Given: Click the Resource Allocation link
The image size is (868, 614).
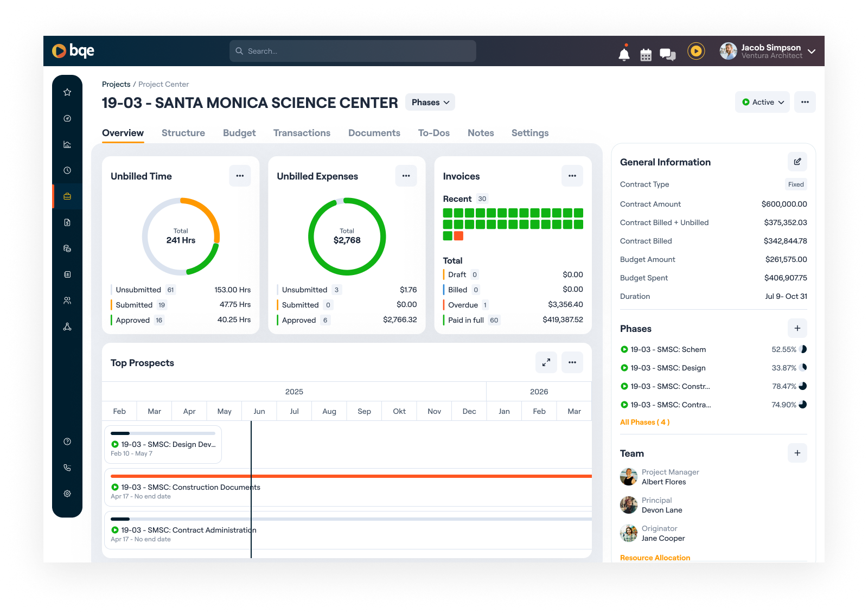Looking at the screenshot, I should click(x=655, y=558).
